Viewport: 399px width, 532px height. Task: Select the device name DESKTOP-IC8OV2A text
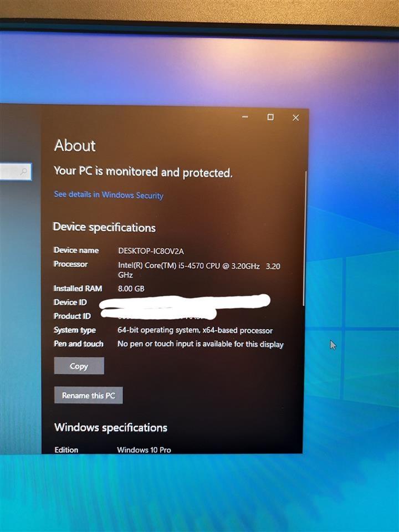coord(151,251)
